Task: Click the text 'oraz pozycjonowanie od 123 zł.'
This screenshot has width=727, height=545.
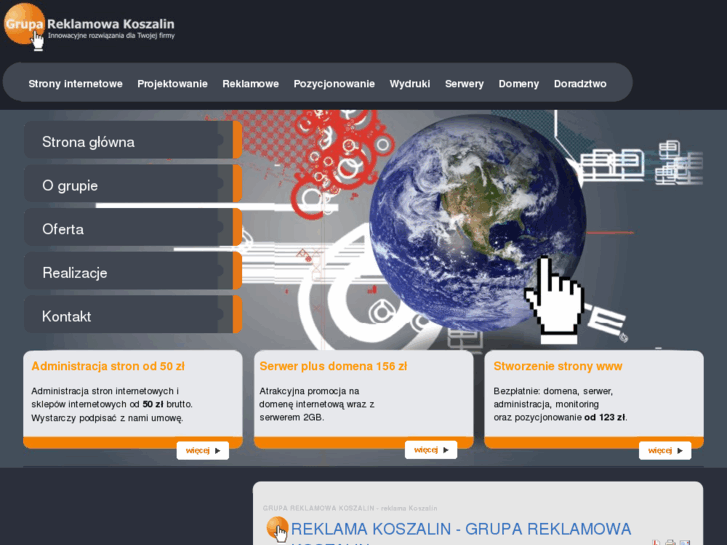Action: coord(560,417)
